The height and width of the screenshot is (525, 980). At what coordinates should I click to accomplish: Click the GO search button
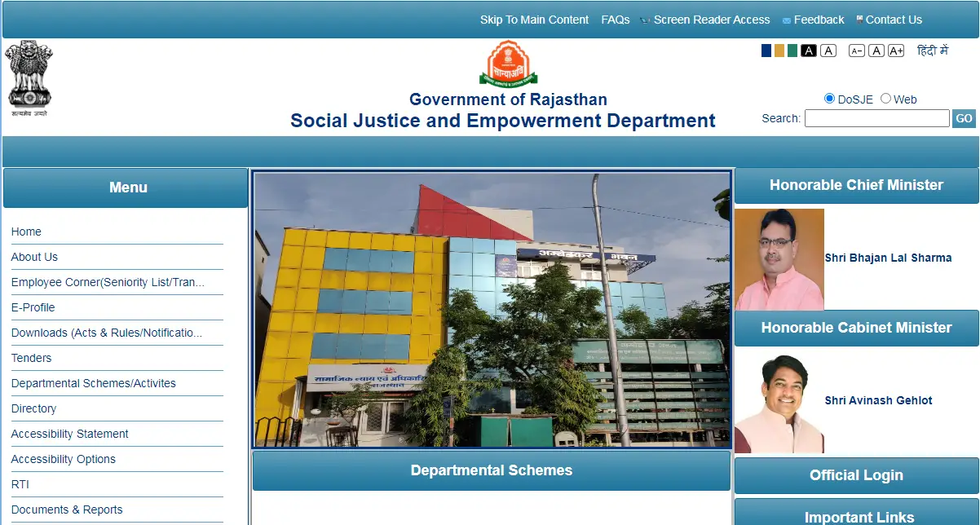click(x=964, y=118)
